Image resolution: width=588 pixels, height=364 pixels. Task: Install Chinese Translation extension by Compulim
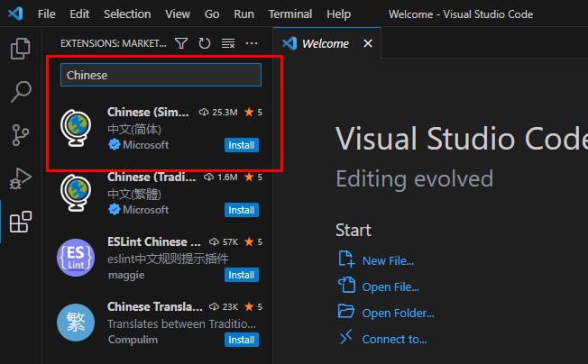pyautogui.click(x=242, y=340)
